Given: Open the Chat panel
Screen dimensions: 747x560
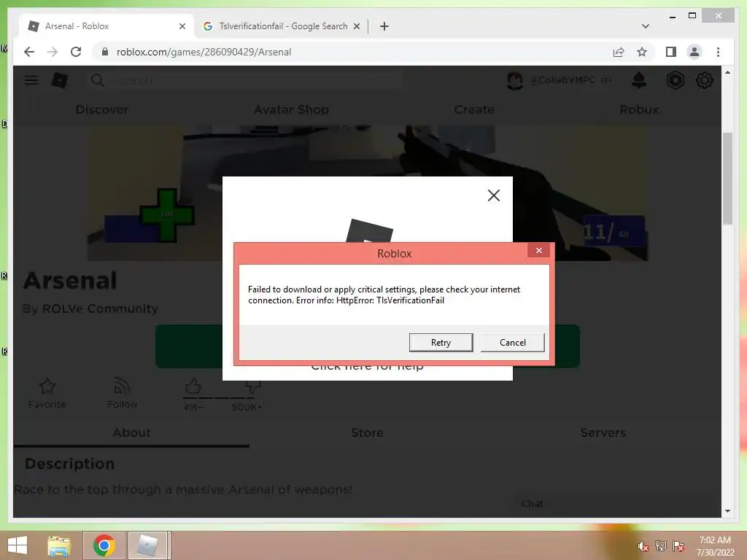Looking at the screenshot, I should [614, 504].
